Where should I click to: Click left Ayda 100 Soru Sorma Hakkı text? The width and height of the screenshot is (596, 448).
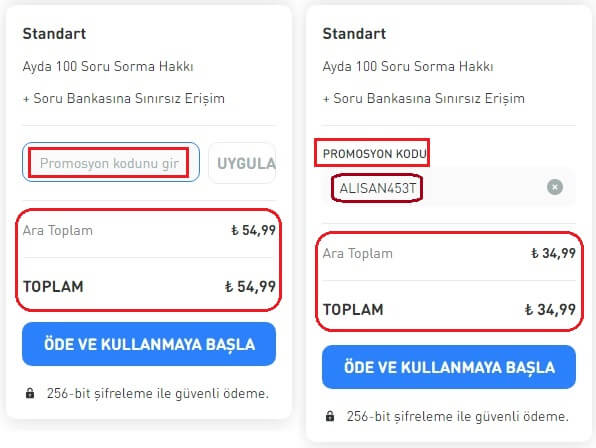108,66
